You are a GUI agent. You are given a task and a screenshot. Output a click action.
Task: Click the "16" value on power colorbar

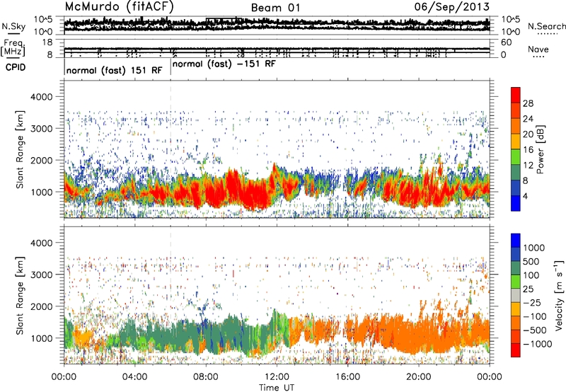(x=528, y=150)
